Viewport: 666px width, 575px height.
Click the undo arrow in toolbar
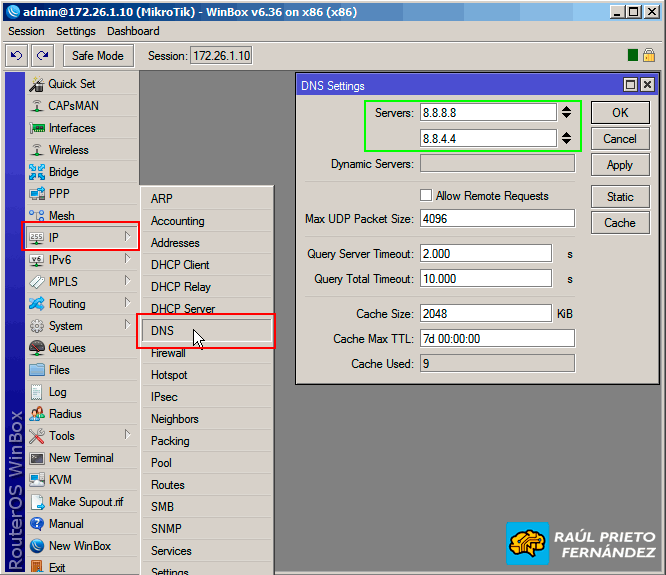point(16,55)
